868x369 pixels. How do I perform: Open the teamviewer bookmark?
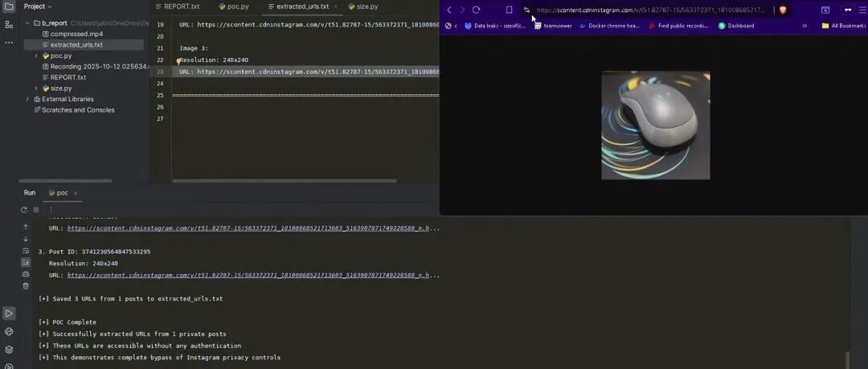pos(553,26)
